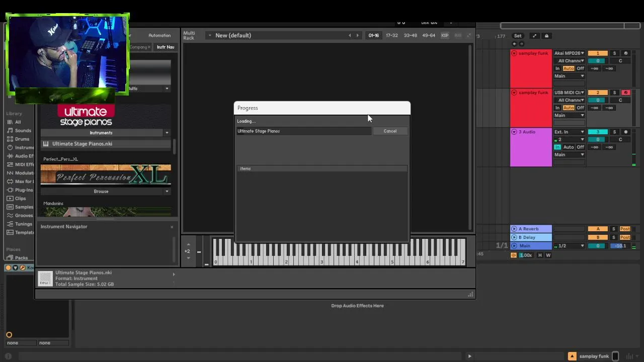Close the Instrument Navigator panel
The width and height of the screenshot is (644, 362).
tap(172, 227)
